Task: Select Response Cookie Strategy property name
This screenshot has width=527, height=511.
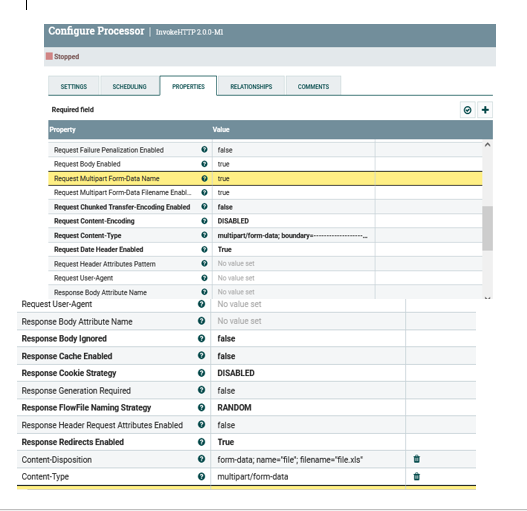Action: [x=69, y=373]
